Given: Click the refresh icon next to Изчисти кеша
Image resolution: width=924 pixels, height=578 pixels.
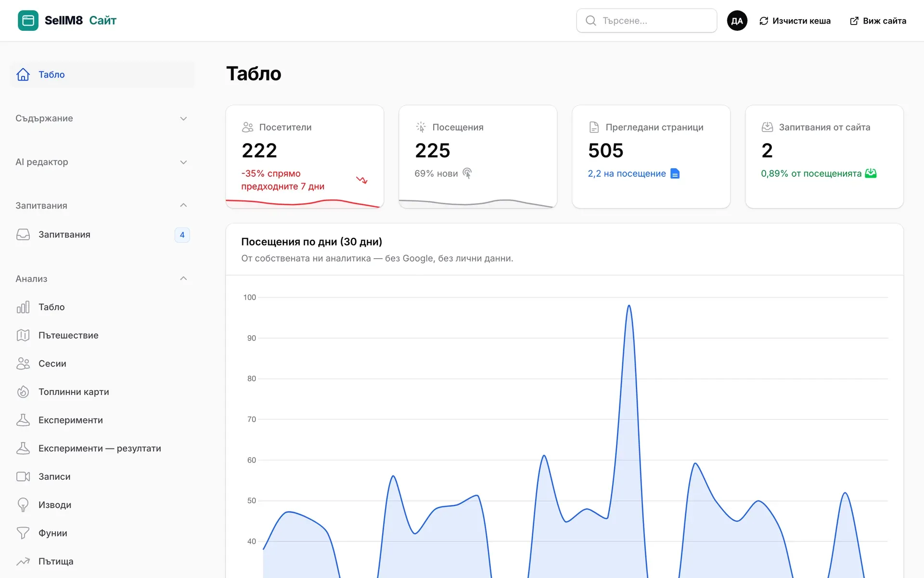Looking at the screenshot, I should pyautogui.click(x=764, y=21).
